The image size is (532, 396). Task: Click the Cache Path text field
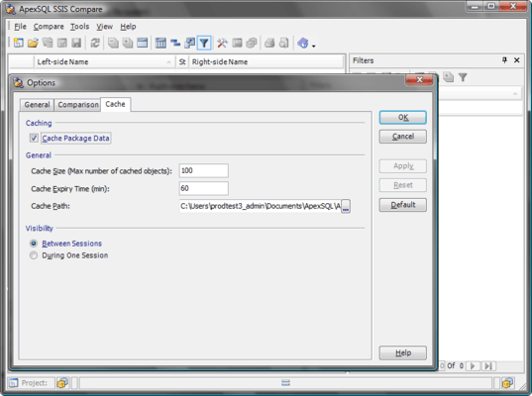click(261, 206)
